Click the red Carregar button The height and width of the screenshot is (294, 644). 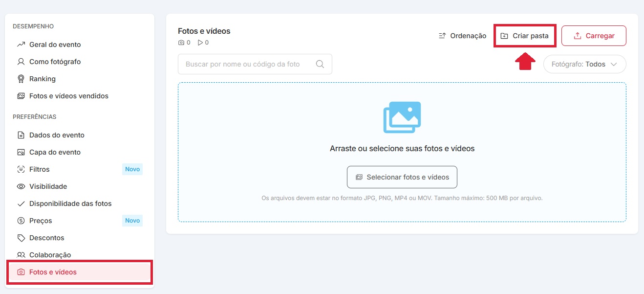[x=594, y=36]
